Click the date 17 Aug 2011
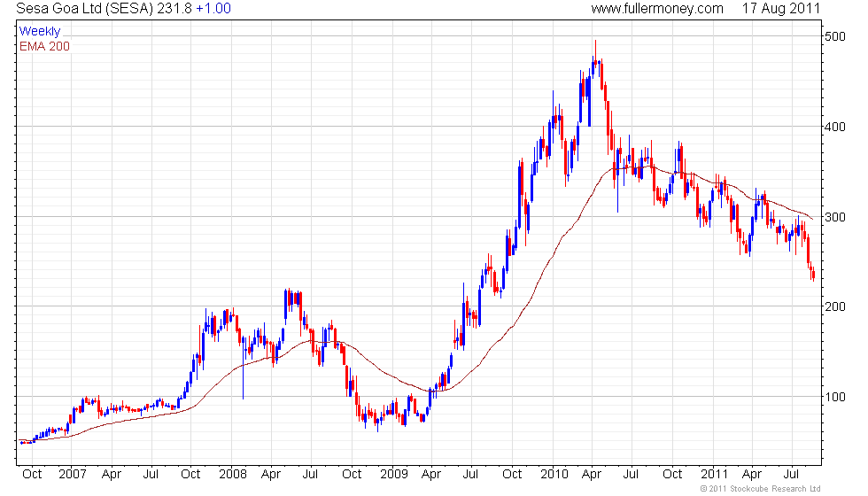 (780, 8)
